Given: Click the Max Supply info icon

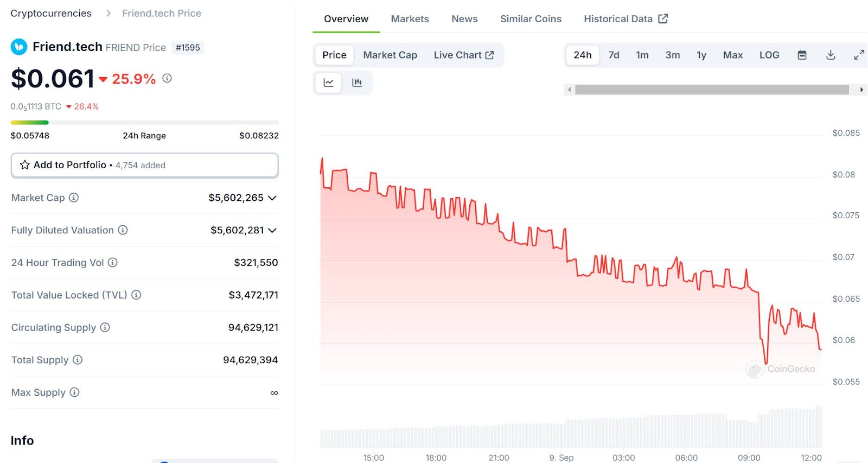Looking at the screenshot, I should pyautogui.click(x=75, y=392).
